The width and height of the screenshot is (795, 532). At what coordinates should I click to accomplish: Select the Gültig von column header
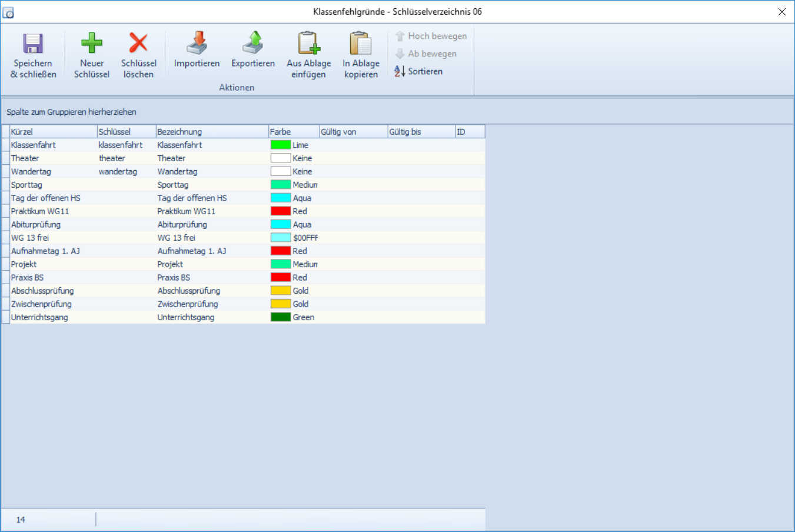click(353, 132)
